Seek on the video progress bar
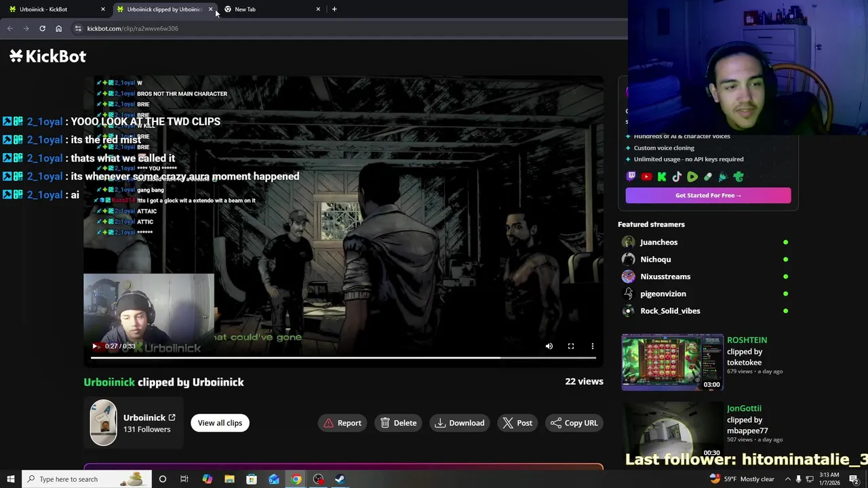 (x=343, y=358)
